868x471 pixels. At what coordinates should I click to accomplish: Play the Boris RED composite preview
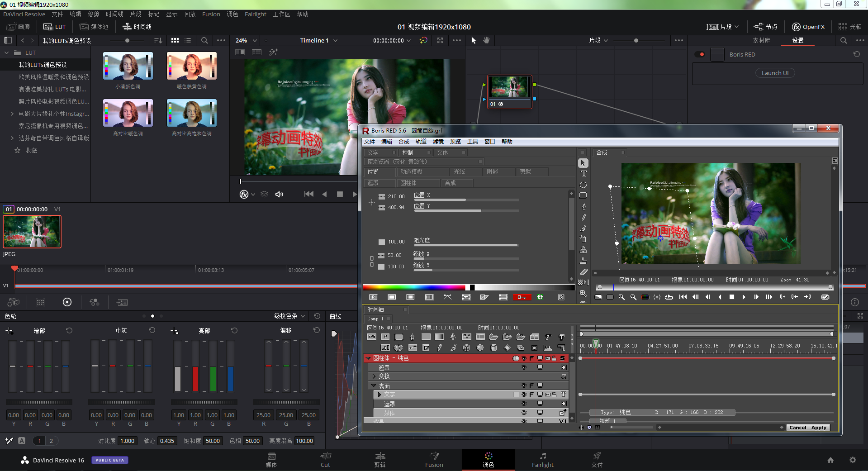tap(744, 297)
